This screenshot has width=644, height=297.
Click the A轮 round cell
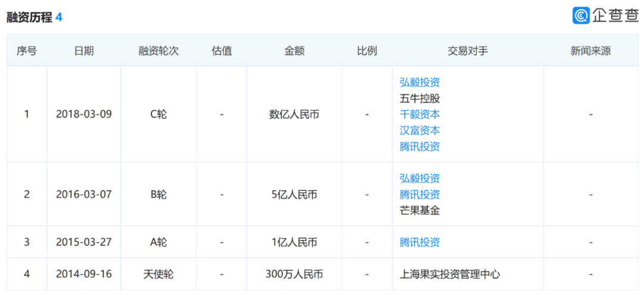coord(159,242)
